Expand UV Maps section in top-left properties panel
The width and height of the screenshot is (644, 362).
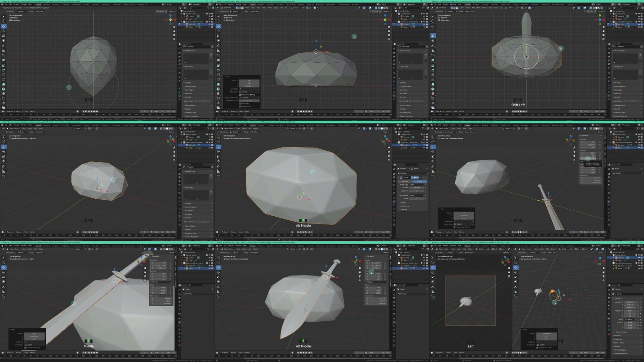tap(189, 83)
